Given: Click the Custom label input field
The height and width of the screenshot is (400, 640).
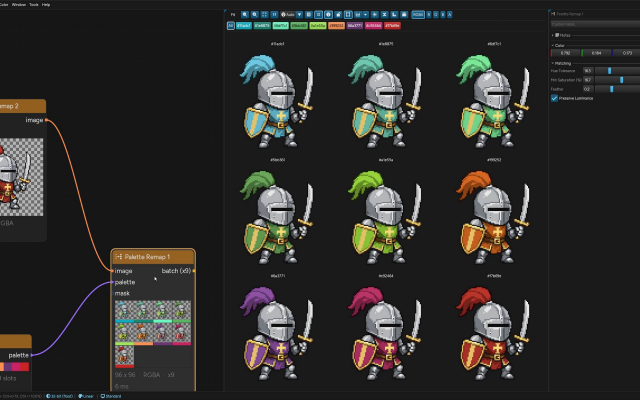Looking at the screenshot, I should coord(595,24).
